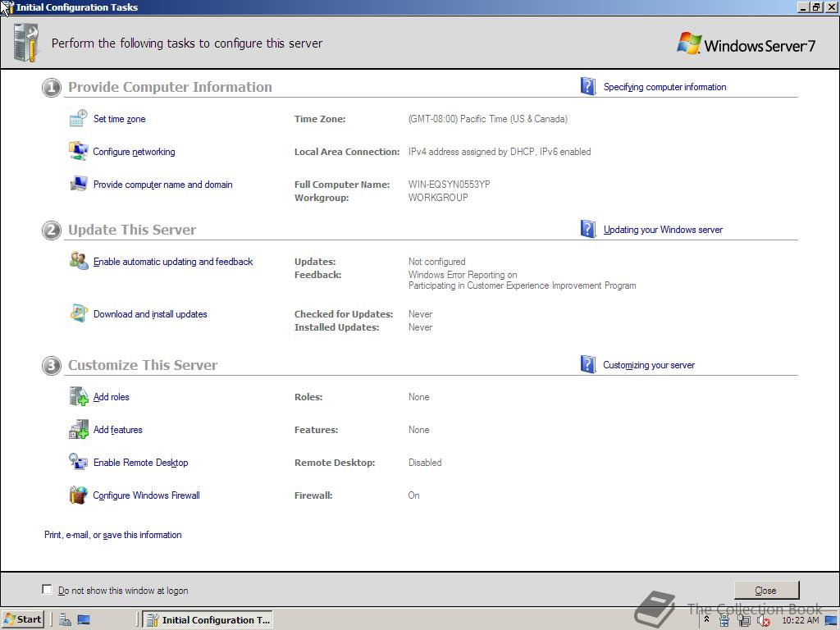Click the monitor icon right of the clock

pos(831,620)
